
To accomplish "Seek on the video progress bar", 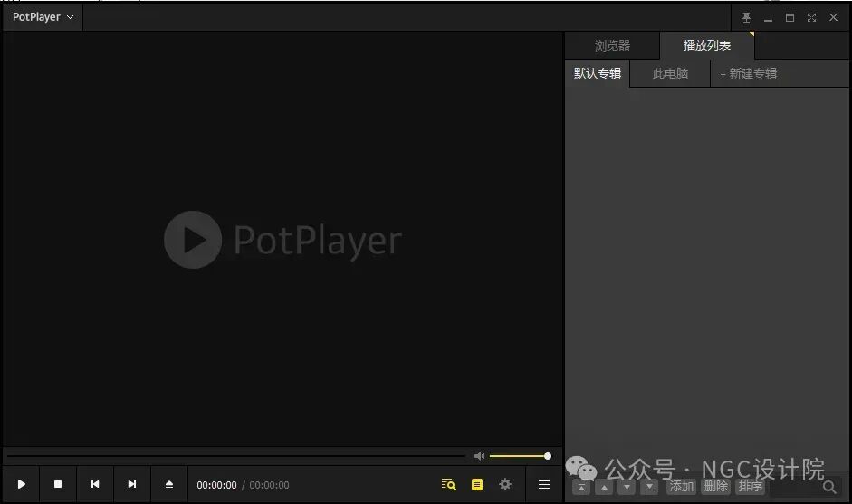I will pos(235,456).
